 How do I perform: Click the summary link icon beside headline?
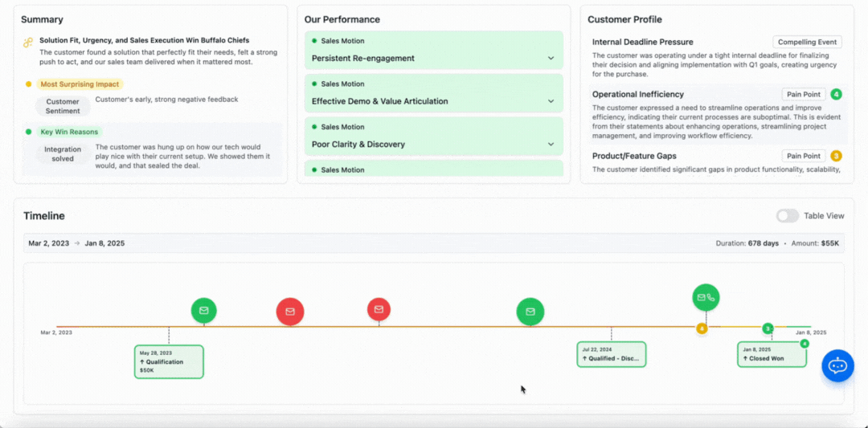coord(27,43)
